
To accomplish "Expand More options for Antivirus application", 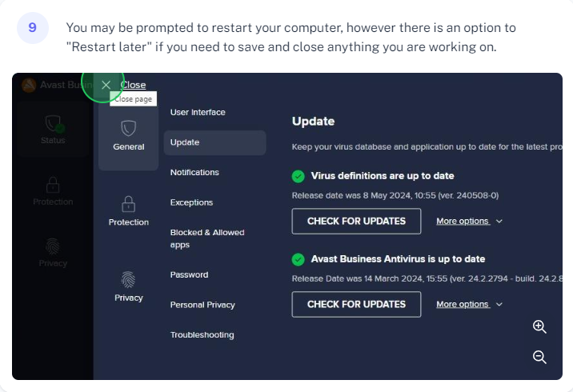I will [x=469, y=305].
